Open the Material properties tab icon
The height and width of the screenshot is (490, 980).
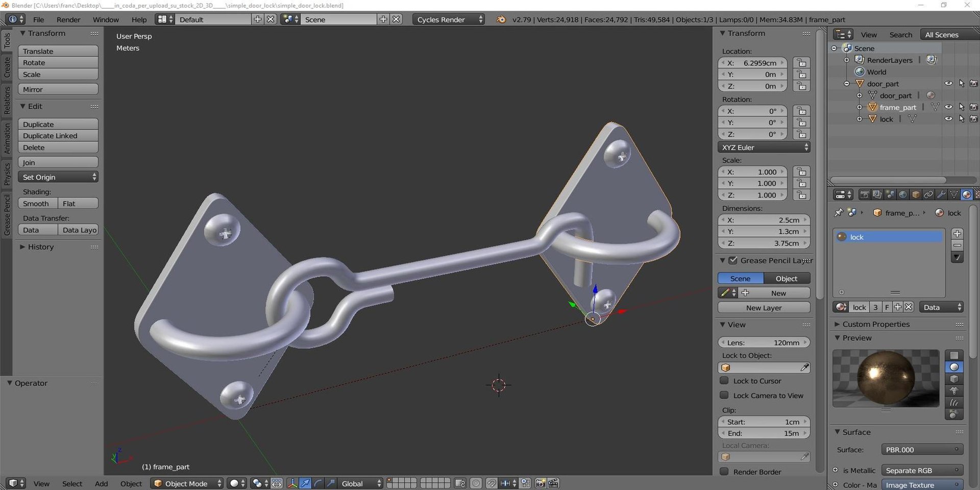[967, 194]
